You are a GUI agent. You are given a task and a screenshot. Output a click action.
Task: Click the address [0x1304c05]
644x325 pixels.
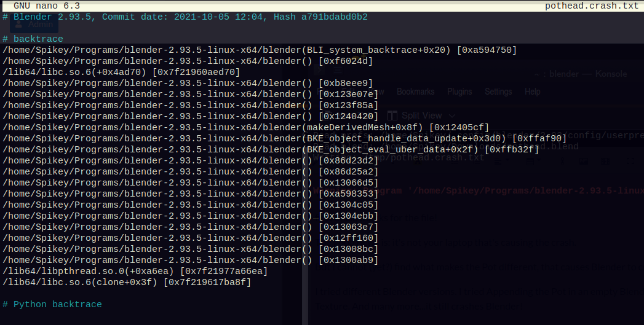coord(348,205)
